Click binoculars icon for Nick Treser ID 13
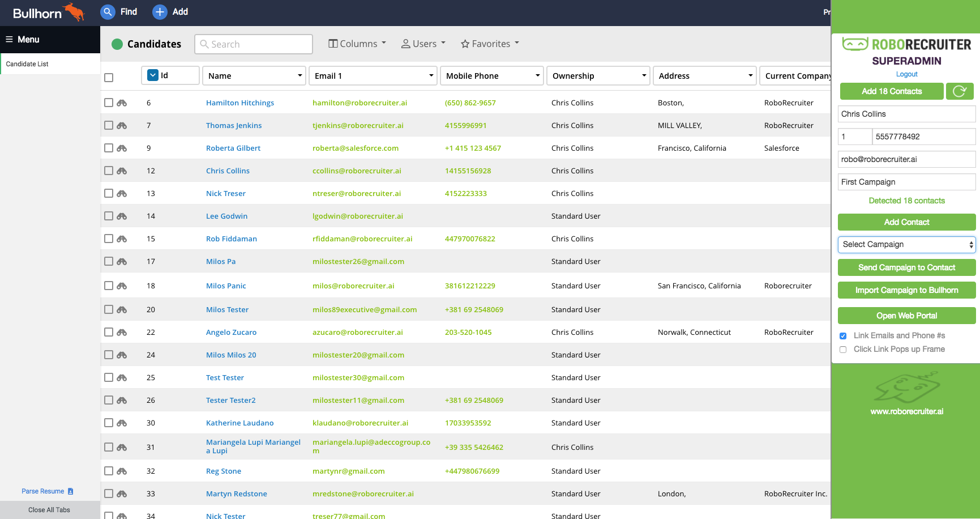Viewport: 980px width, 519px height. pyautogui.click(x=122, y=194)
